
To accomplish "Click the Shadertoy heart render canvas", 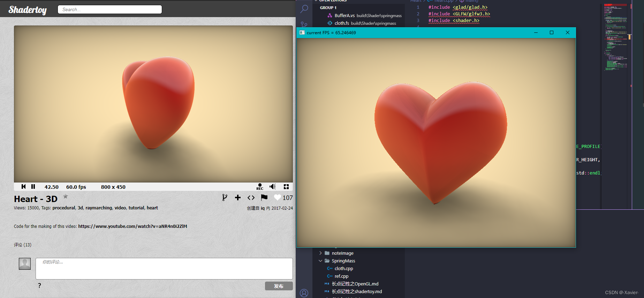I will coord(153,104).
